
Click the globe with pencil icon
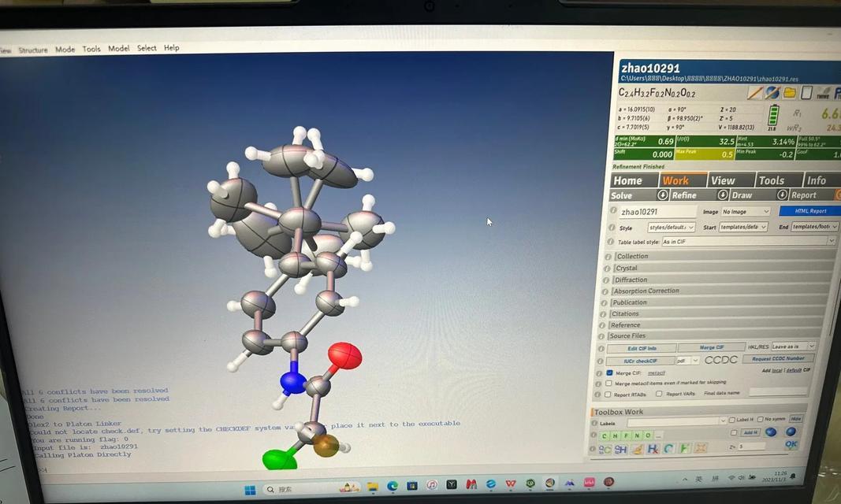tap(772, 93)
